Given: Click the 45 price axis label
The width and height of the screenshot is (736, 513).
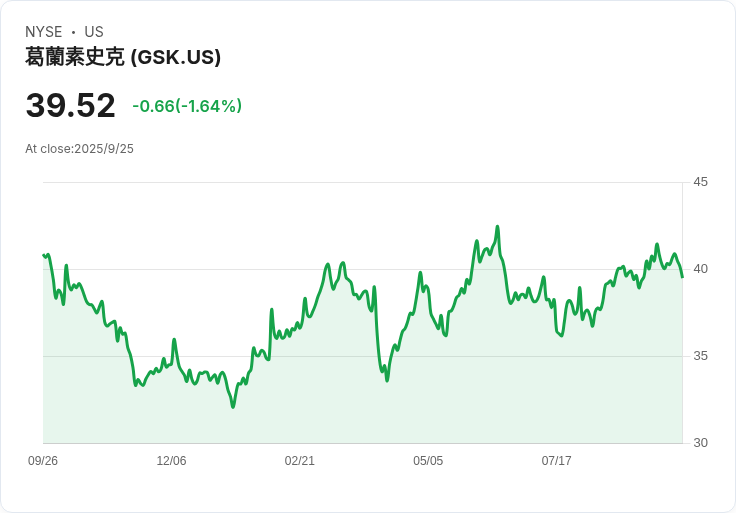Looking at the screenshot, I should pyautogui.click(x=700, y=182).
